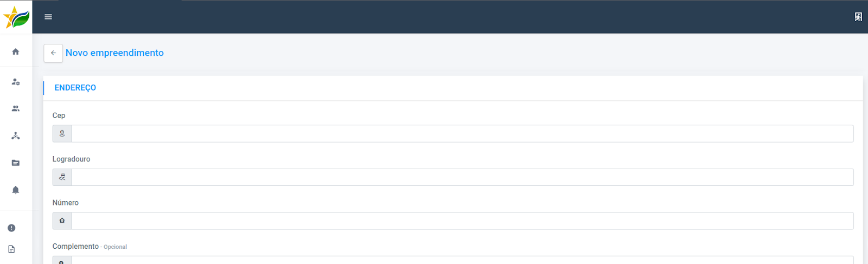Focus the Logradouro input field
Image resolution: width=868 pixels, height=264 pixels.
(x=462, y=177)
